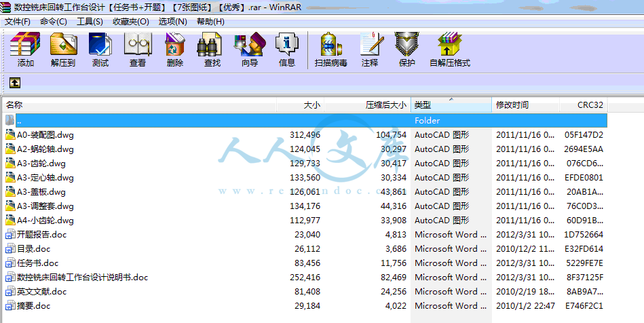644x323 pixels.
Task: Click the Add (添加) toolbar icon
Action: point(26,44)
